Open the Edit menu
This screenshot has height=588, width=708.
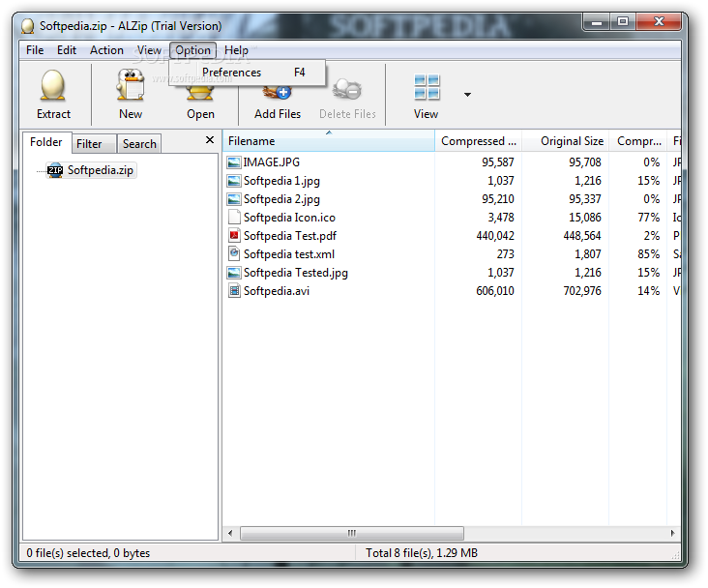(67, 50)
